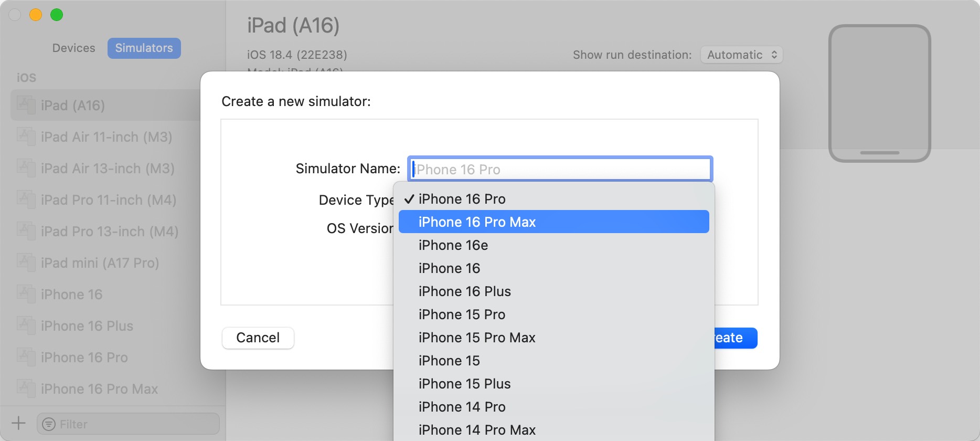Viewport: 980px width, 441px height.
Task: Click simulator icon beside iPad Pro 13-inch
Action: (x=26, y=230)
